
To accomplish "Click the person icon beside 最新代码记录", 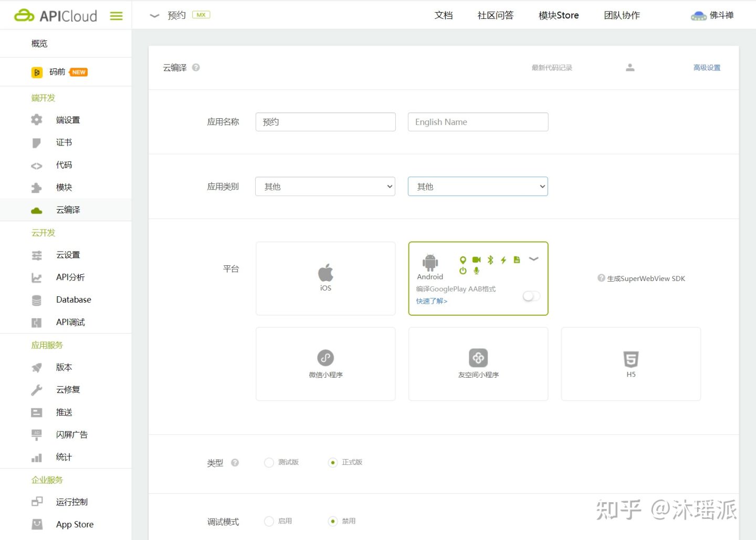I will (630, 67).
